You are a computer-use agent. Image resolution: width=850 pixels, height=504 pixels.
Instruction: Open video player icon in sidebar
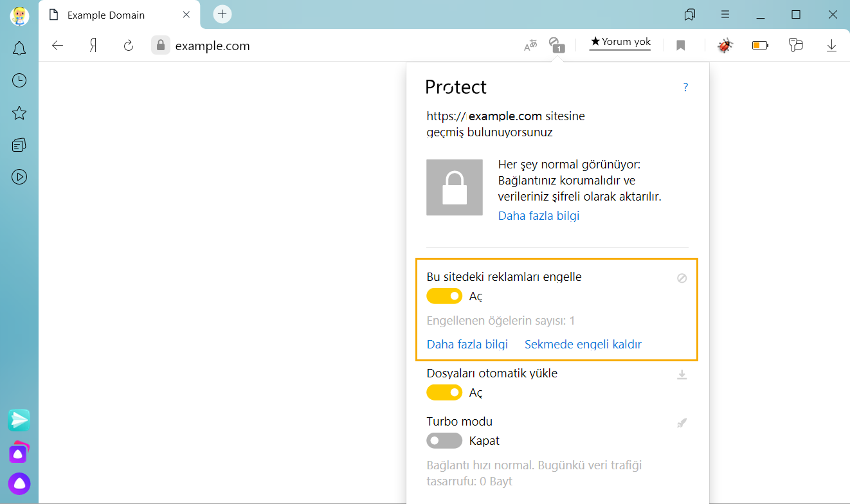tap(19, 177)
